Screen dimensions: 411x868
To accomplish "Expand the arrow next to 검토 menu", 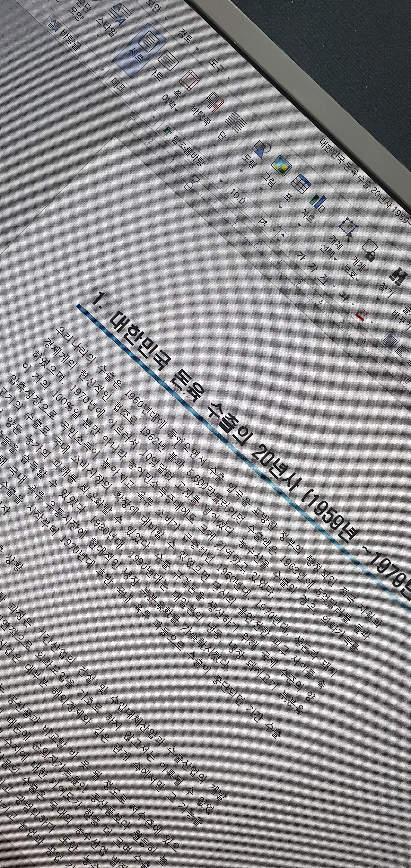I will [197, 49].
